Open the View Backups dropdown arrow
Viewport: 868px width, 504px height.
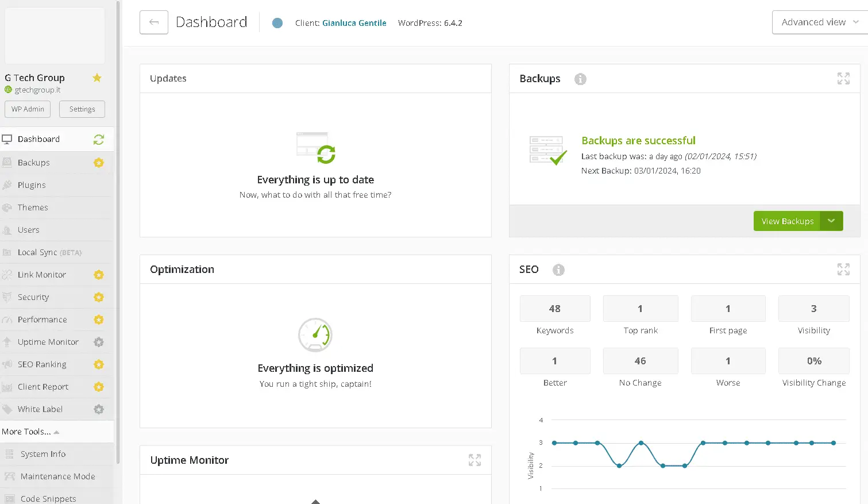pyautogui.click(x=831, y=221)
